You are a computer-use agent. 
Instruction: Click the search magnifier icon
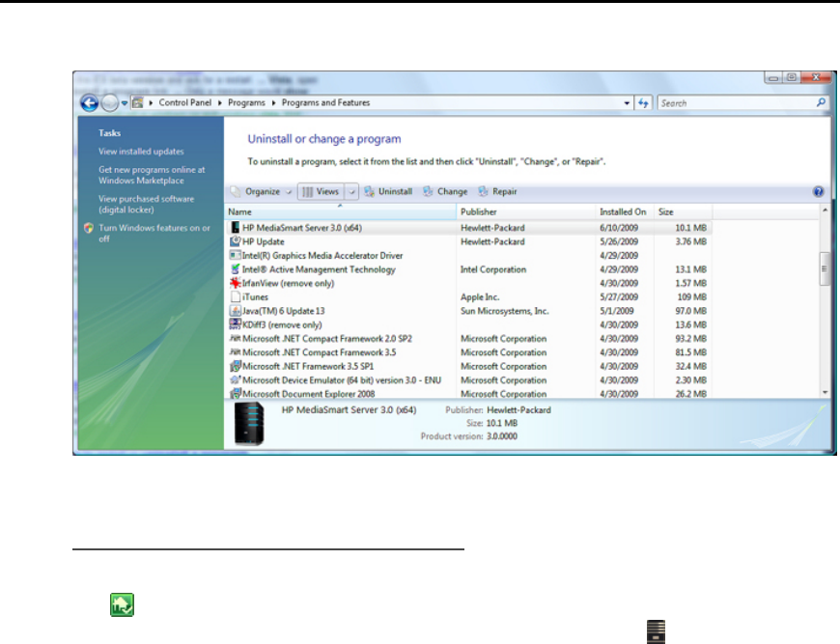(x=821, y=102)
